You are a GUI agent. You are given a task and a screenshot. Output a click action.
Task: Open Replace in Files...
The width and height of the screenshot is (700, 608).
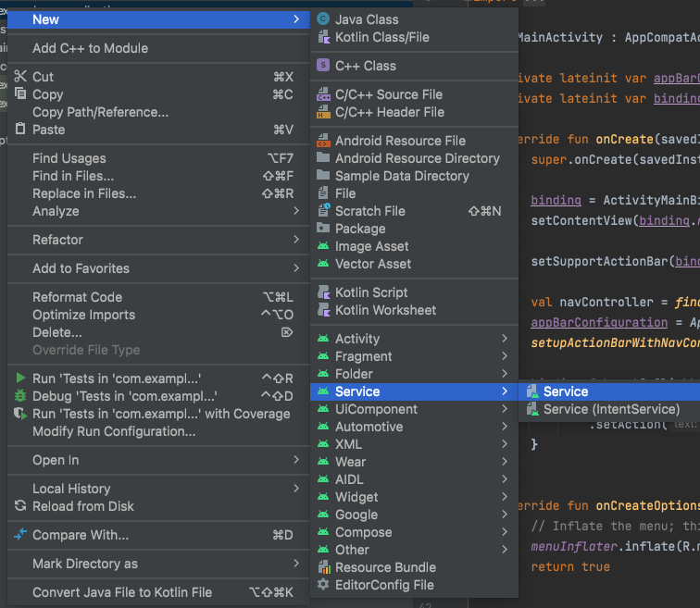[x=158, y=193]
